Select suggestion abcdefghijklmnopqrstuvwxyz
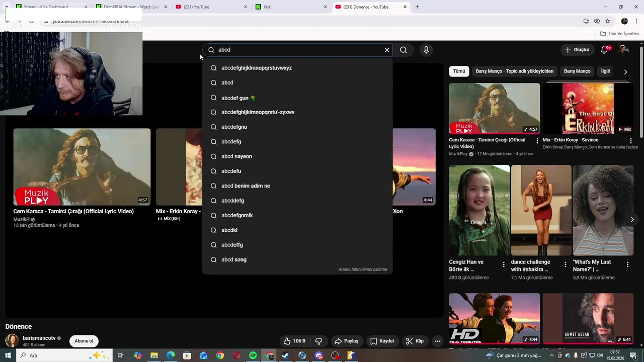Viewport: 644px width, 362px height. [297, 68]
